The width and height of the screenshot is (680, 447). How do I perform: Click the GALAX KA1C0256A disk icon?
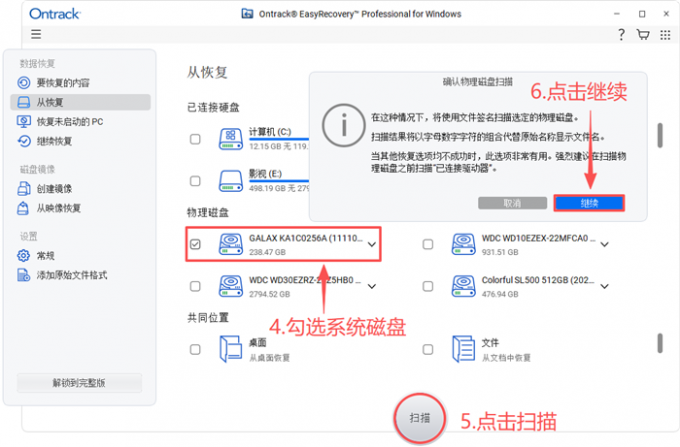tap(231, 244)
